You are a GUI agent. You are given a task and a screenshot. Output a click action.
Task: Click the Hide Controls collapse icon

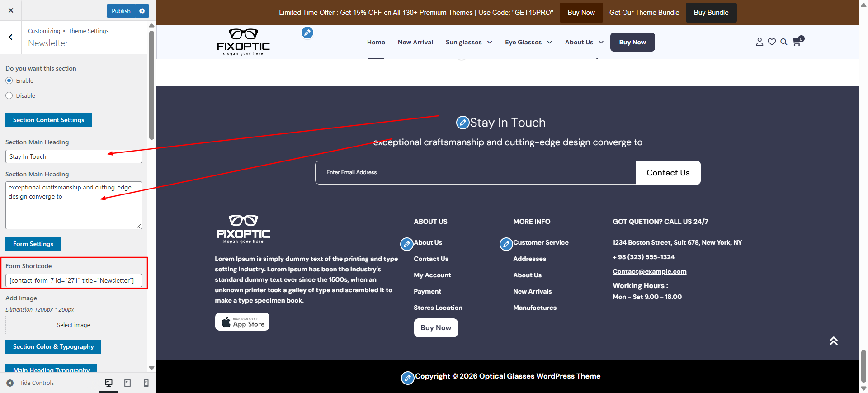coord(10,383)
